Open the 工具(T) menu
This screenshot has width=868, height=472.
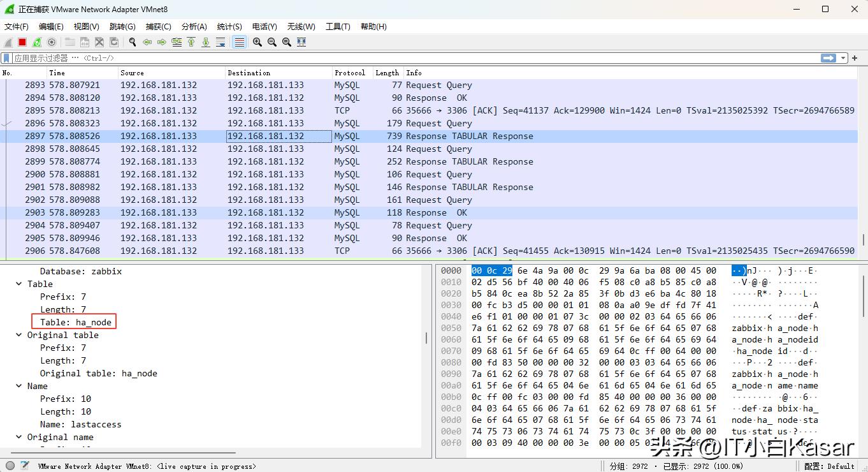[338, 27]
